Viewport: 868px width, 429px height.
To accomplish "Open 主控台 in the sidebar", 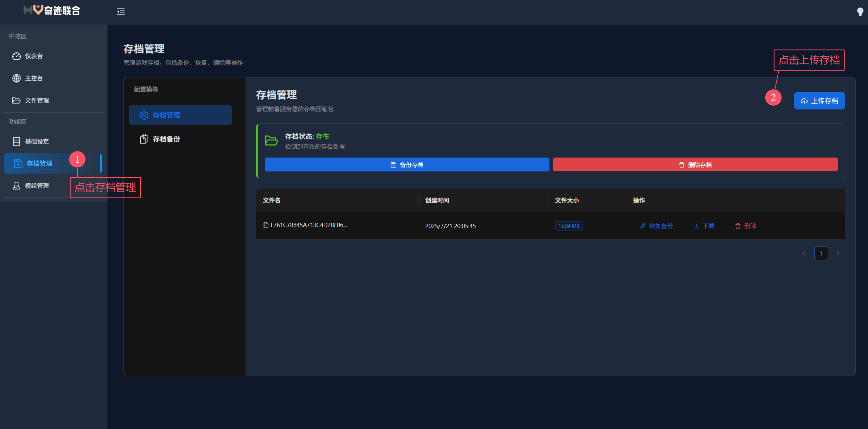I will pyautogui.click(x=53, y=78).
